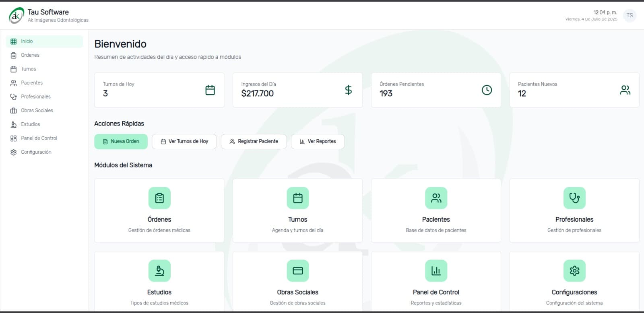Click the microscope icon in Estudios module card

point(159,271)
